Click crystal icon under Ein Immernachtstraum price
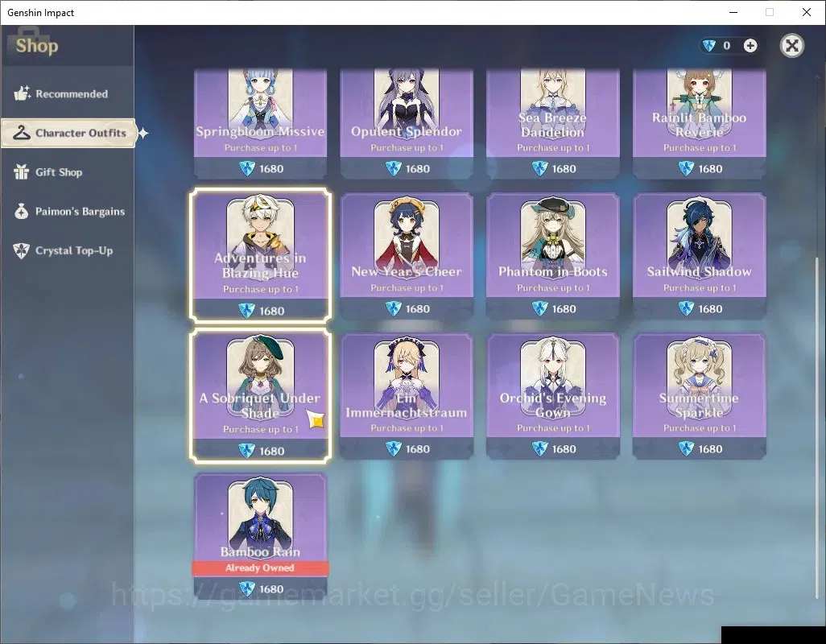The image size is (826, 644). coord(394,448)
